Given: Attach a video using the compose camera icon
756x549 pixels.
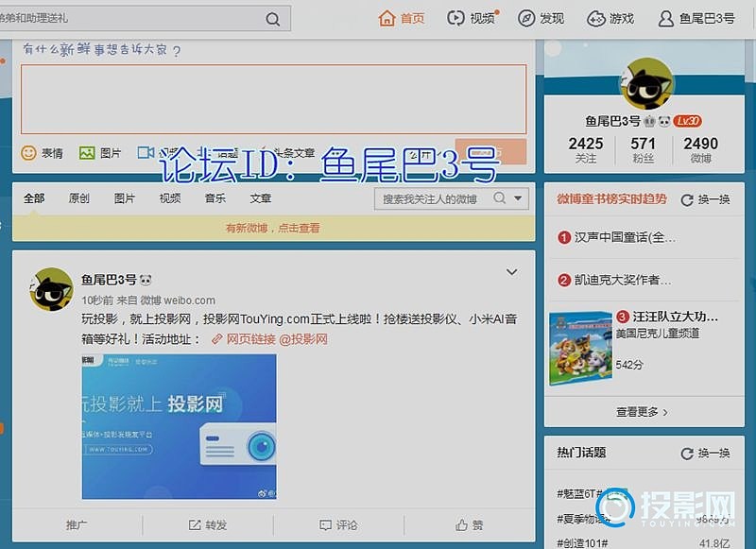Looking at the screenshot, I should click(146, 153).
